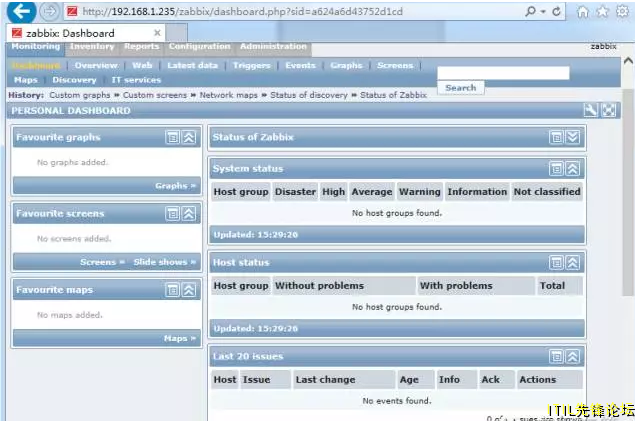Open the Reports main menu
The image size is (635, 421).
pos(142,47)
